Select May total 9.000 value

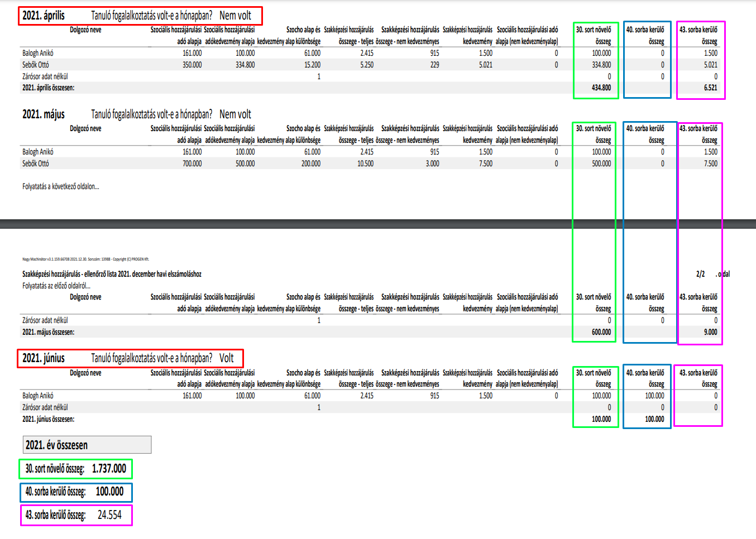pos(710,332)
